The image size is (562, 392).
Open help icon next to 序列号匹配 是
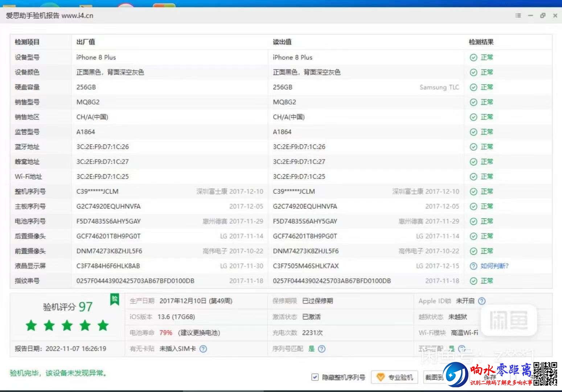[x=322, y=349]
